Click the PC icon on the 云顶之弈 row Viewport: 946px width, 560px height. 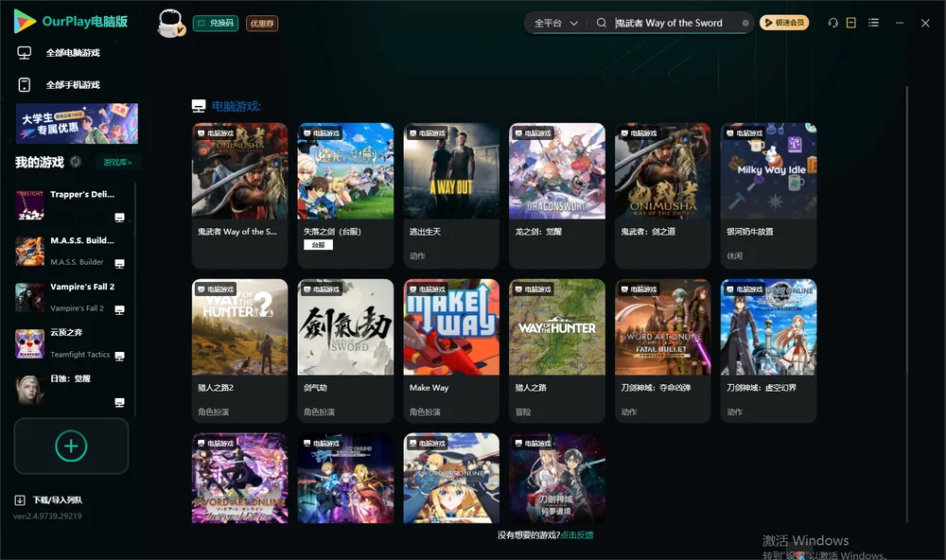(x=119, y=356)
